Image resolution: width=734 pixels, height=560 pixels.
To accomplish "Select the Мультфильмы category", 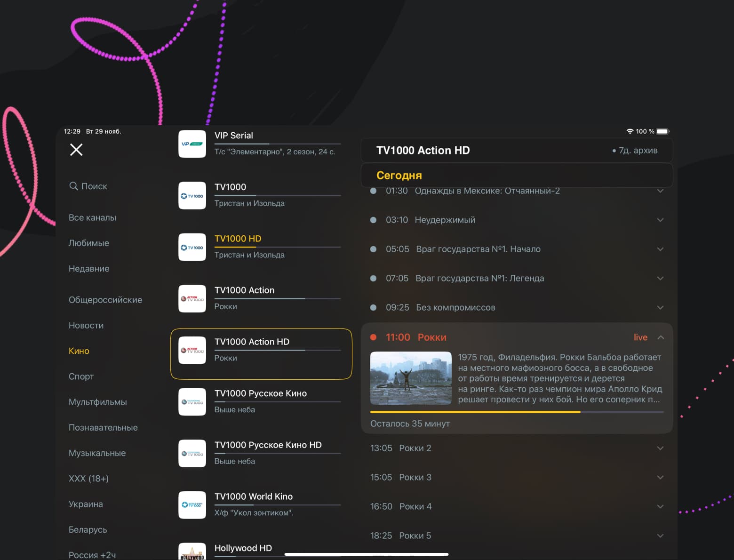I will [97, 402].
